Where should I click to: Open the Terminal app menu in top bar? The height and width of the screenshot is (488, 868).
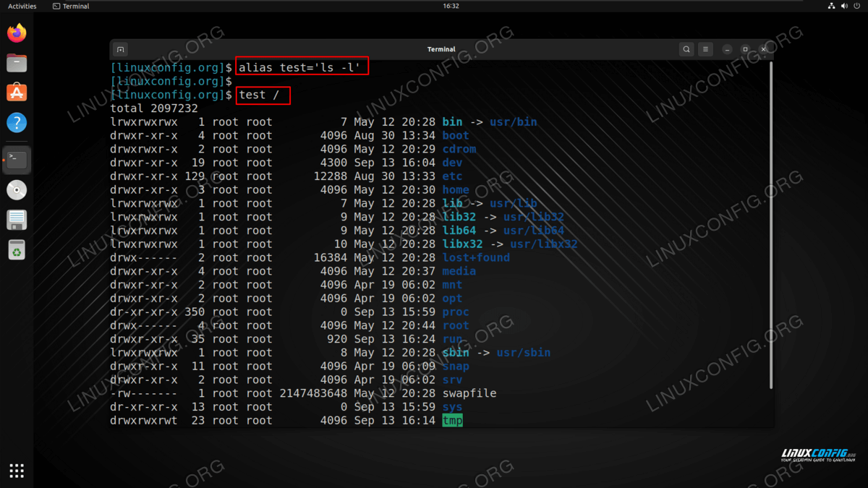coord(72,6)
